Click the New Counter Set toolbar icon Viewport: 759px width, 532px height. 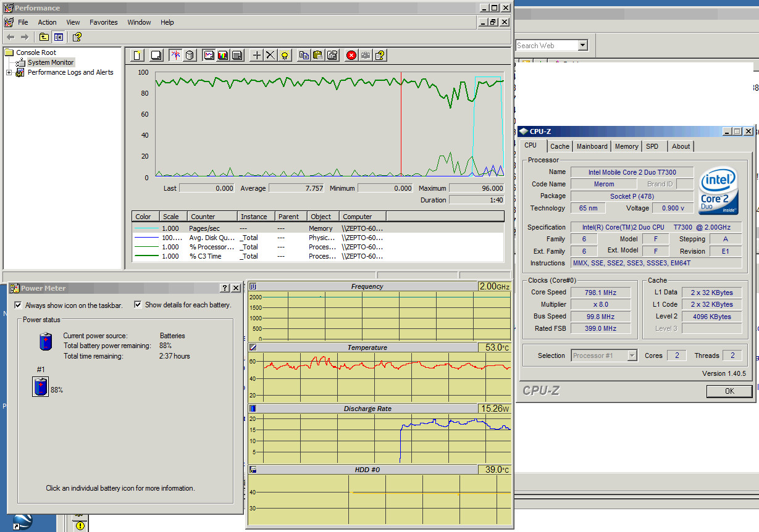pyautogui.click(x=138, y=55)
